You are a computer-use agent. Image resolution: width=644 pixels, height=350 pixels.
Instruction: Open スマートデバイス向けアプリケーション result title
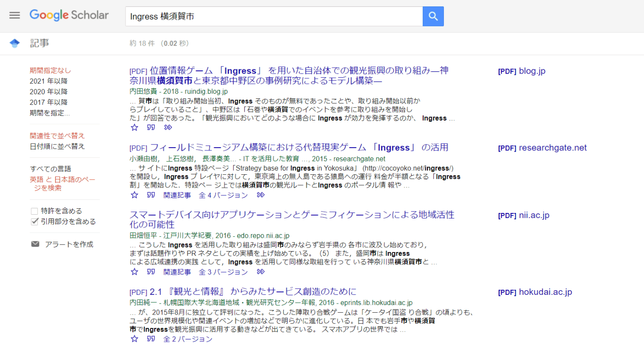292,219
